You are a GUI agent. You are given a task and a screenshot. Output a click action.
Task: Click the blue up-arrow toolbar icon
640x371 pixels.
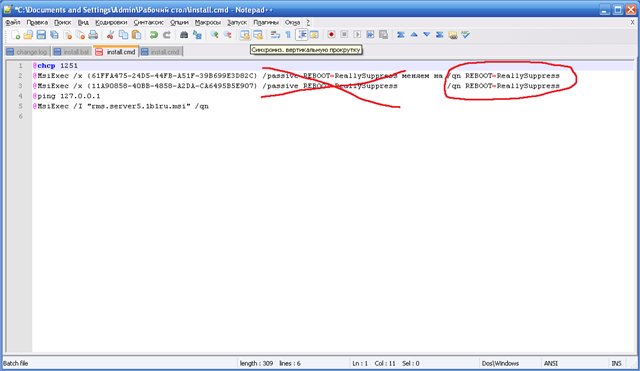pyautogui.click(x=413, y=35)
